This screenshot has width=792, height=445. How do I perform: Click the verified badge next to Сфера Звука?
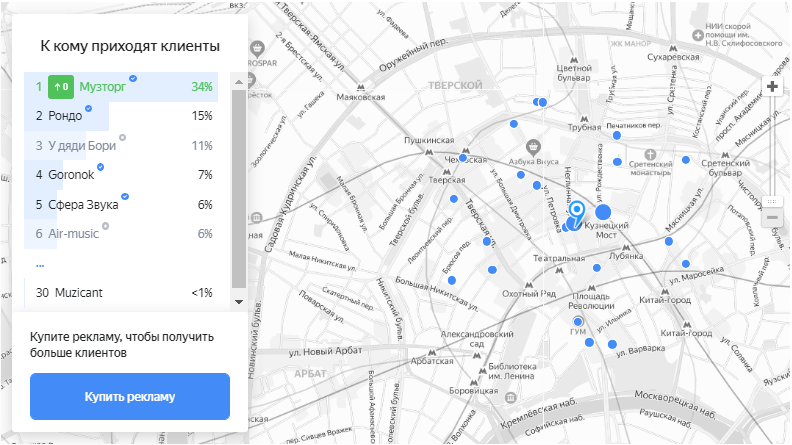coord(125,196)
